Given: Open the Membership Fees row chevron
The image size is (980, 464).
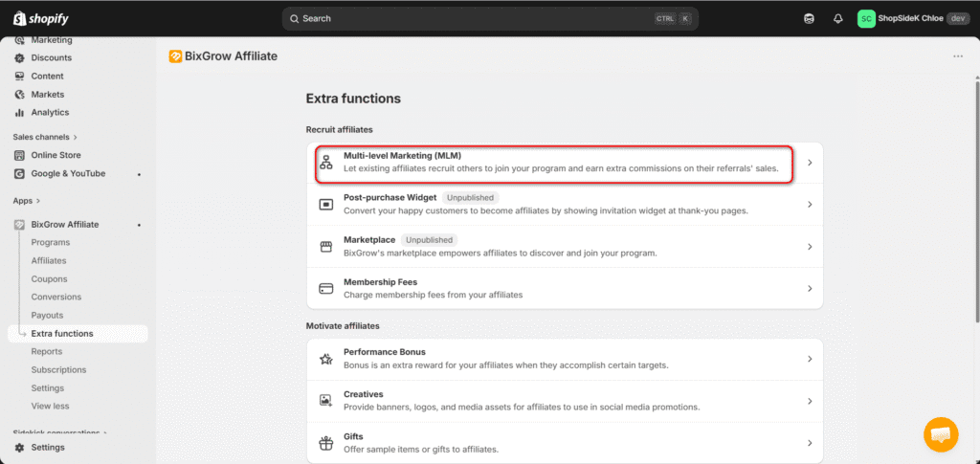Looking at the screenshot, I should coord(809,289).
